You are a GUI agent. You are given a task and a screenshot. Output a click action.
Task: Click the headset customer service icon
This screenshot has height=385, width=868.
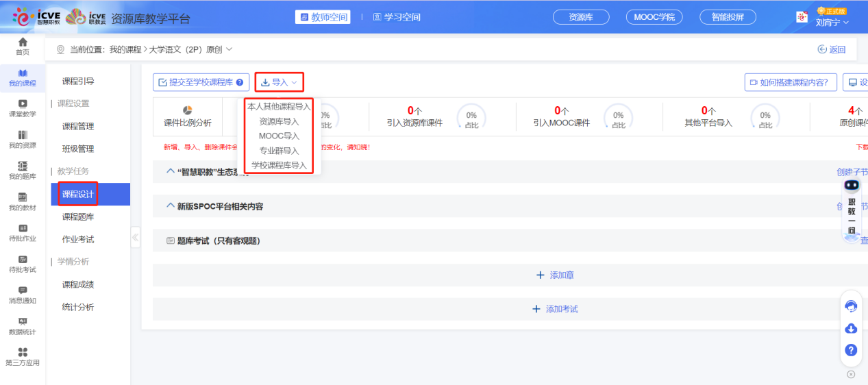(851, 306)
